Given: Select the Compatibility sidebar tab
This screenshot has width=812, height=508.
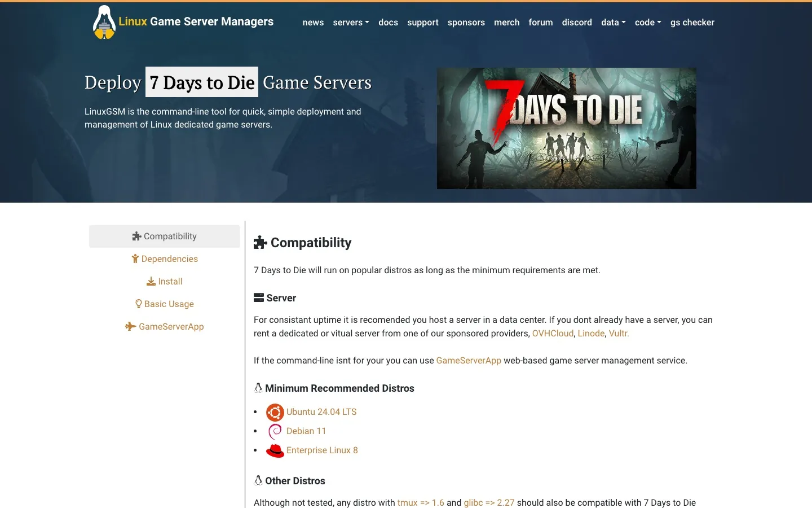Looking at the screenshot, I should (165, 237).
